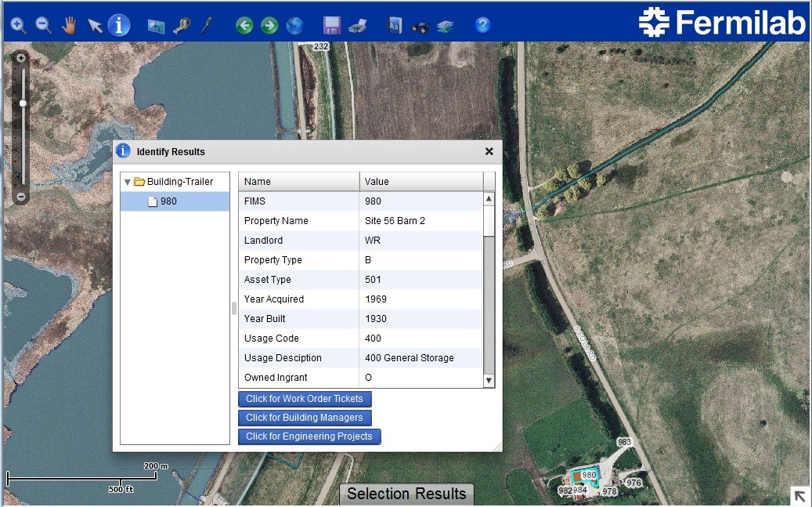Select the 980 tree item
Image resolution: width=812 pixels, height=507 pixels.
[x=168, y=201]
